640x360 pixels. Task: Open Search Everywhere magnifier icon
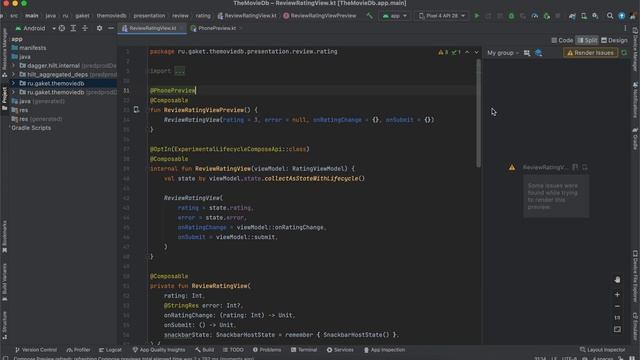click(x=610, y=16)
